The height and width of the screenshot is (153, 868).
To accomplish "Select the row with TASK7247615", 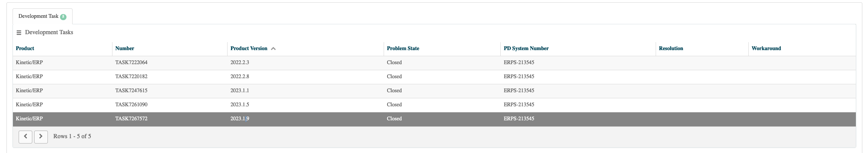I will [x=434, y=91].
